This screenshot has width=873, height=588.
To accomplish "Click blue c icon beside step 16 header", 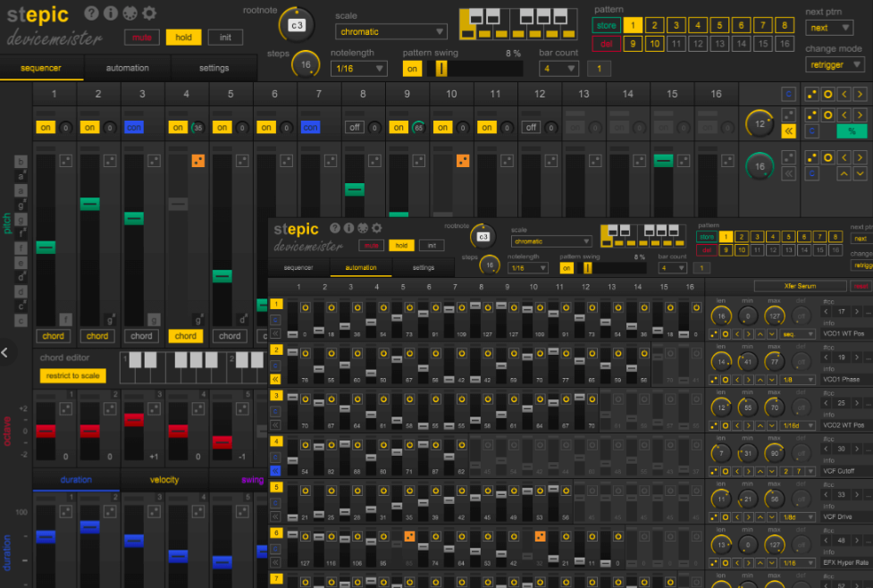I will click(x=788, y=94).
